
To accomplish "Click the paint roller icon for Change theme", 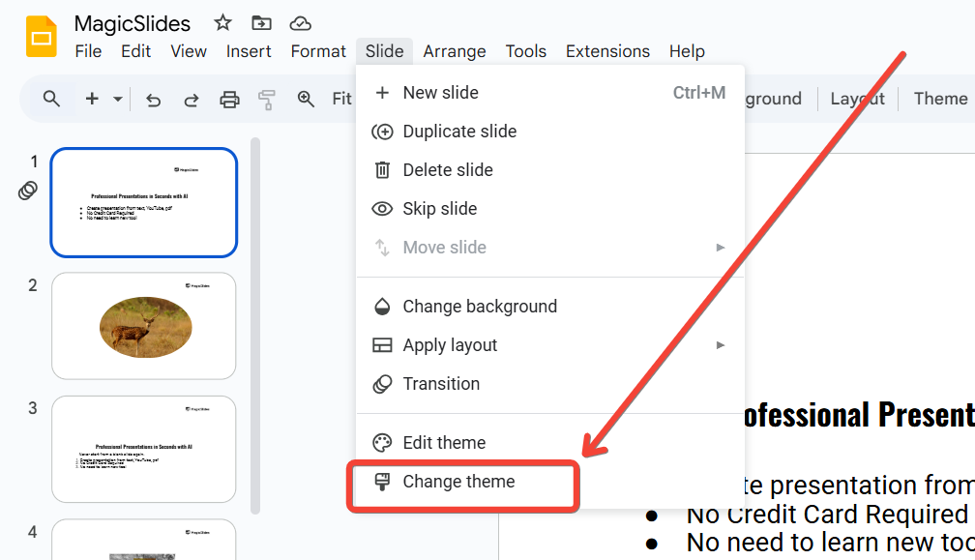I will pyautogui.click(x=382, y=482).
